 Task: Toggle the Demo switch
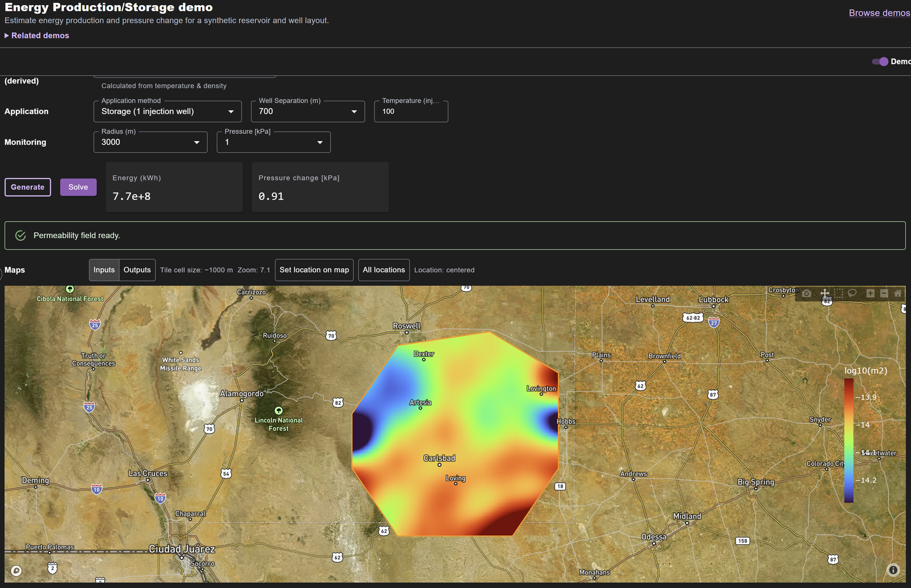point(880,61)
